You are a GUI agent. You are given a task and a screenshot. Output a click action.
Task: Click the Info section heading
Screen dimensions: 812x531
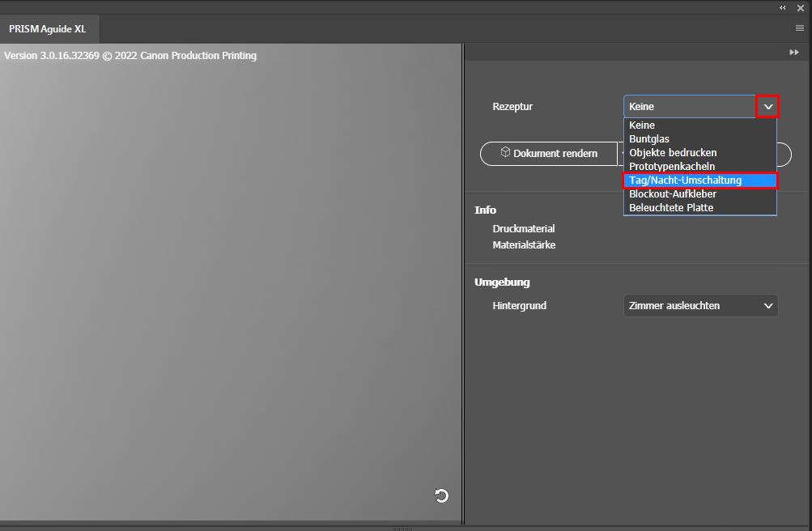pyautogui.click(x=485, y=210)
